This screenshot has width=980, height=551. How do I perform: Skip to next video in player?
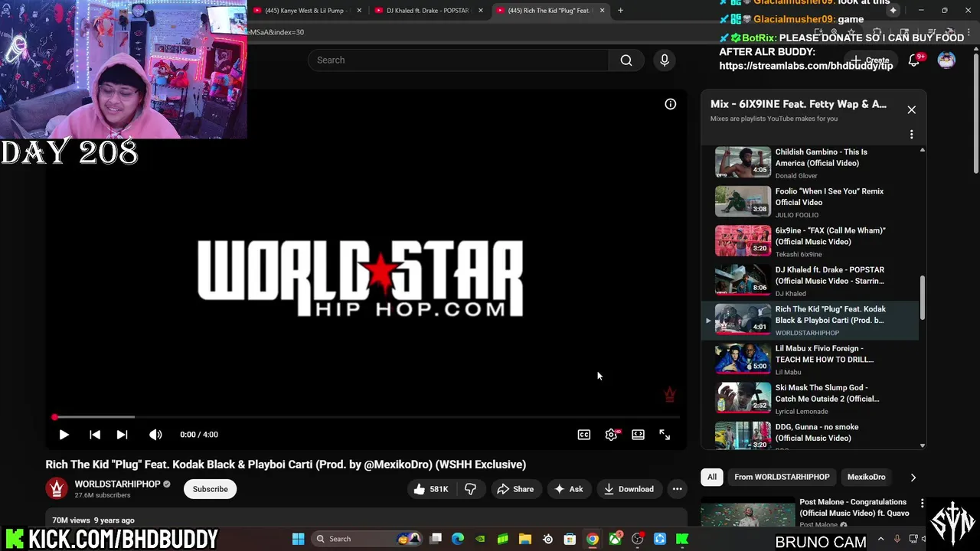click(x=122, y=435)
